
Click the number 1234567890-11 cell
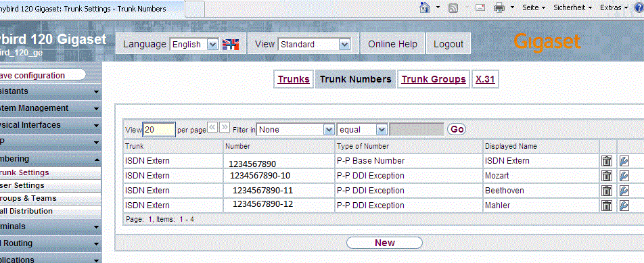[279, 191]
